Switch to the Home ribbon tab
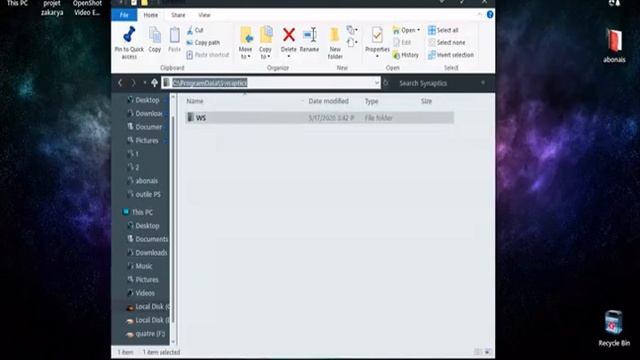The height and width of the screenshot is (360, 640). click(x=151, y=15)
